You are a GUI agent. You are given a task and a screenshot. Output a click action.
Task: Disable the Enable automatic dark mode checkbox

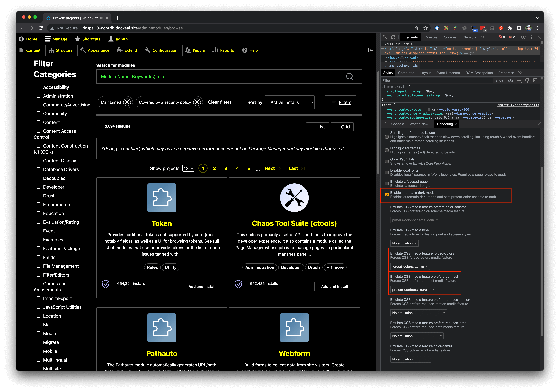[387, 195]
